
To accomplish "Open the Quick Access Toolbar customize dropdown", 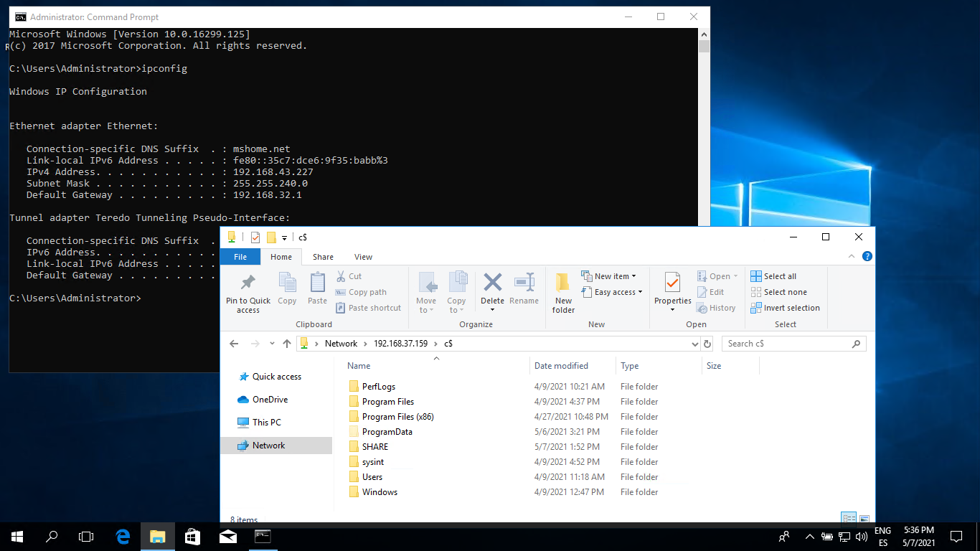I will tap(285, 237).
